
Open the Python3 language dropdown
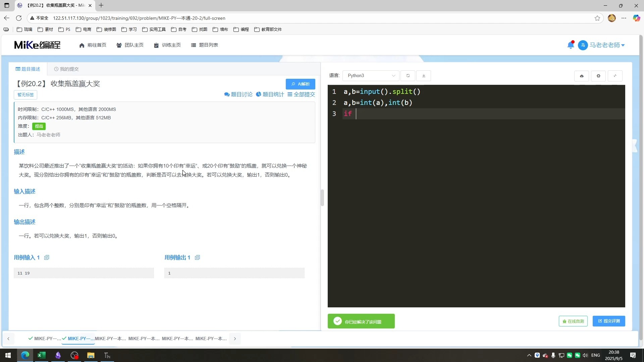point(371,76)
